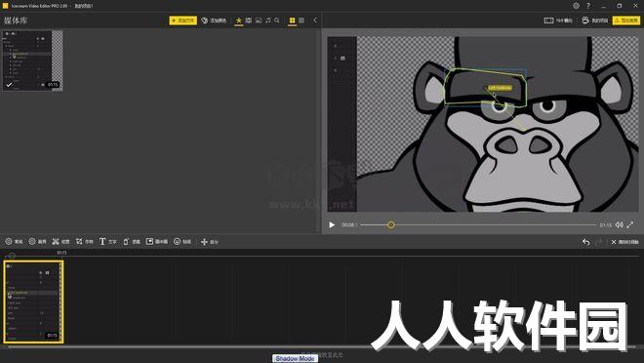Open media library search (magnifier icon)
644x363 pixels.
pyautogui.click(x=277, y=20)
